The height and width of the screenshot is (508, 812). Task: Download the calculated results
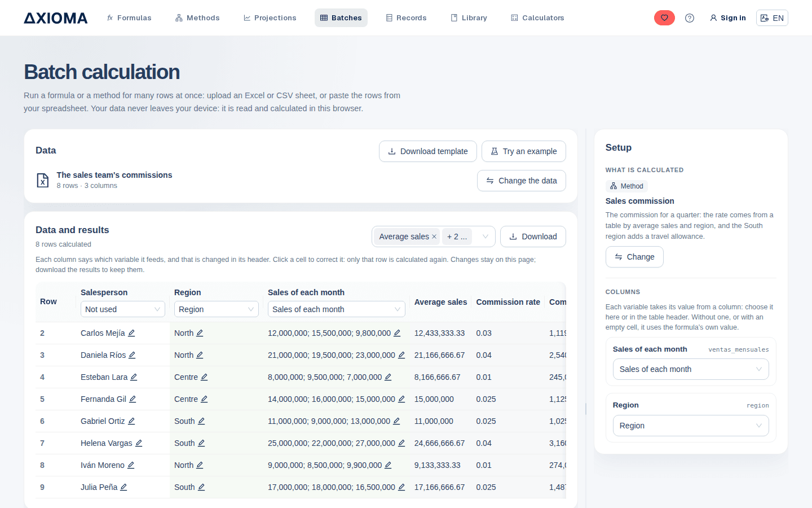click(533, 237)
